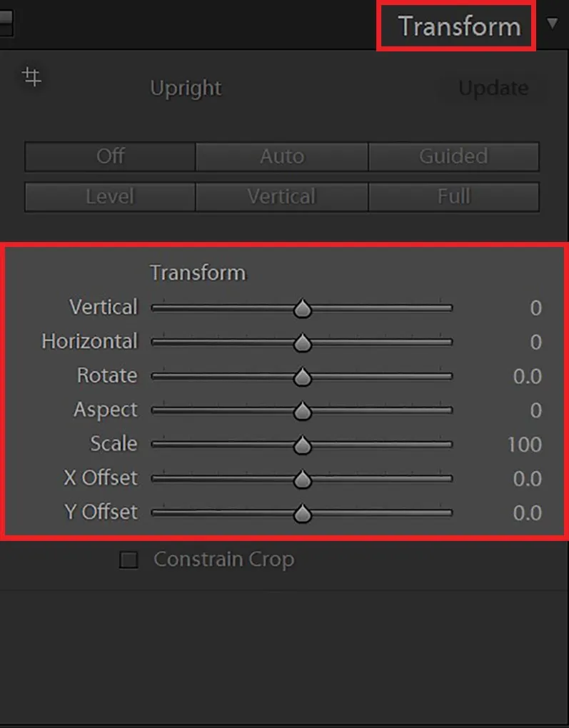Click the Update button for Upright
The height and width of the screenshot is (728, 569).
(493, 89)
